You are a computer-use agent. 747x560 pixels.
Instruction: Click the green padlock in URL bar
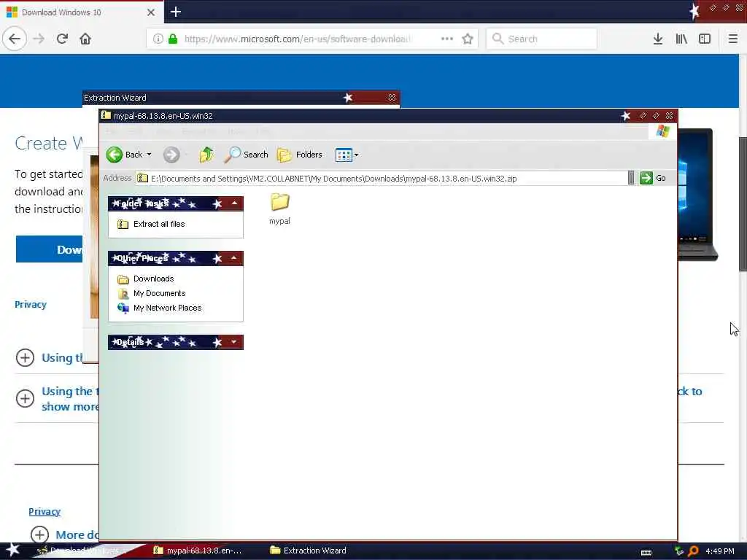(174, 39)
